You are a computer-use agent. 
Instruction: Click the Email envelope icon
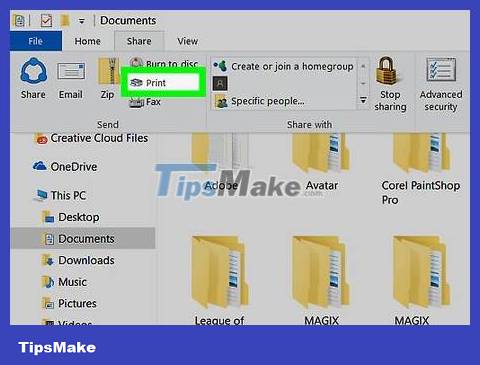point(71,71)
